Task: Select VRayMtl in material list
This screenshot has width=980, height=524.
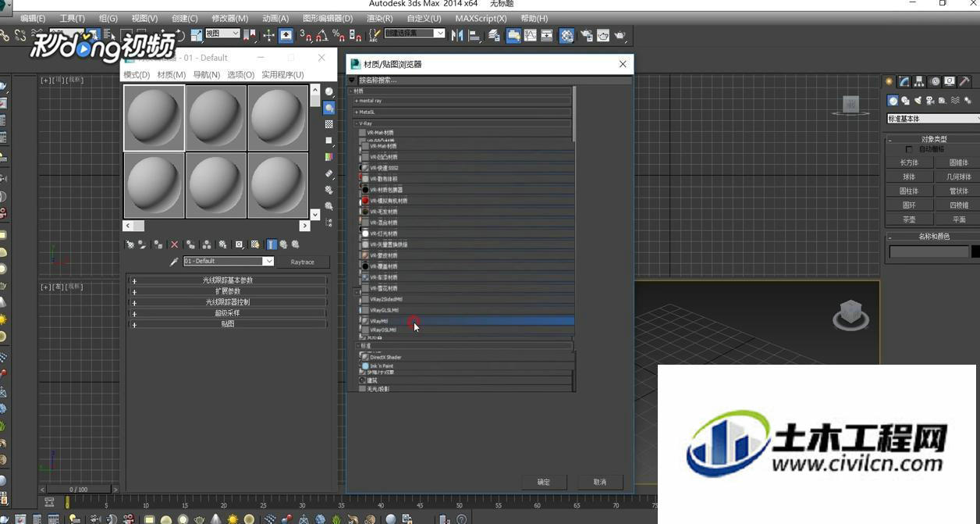Action: 467,321
